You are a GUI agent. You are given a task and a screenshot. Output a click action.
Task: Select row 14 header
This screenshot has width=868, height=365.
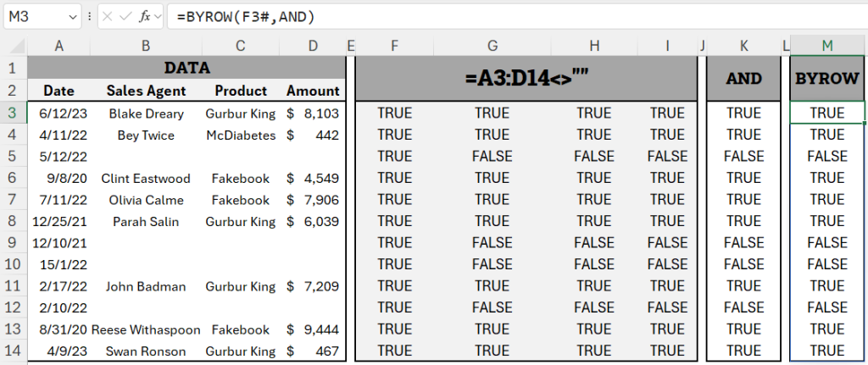pos(14,351)
